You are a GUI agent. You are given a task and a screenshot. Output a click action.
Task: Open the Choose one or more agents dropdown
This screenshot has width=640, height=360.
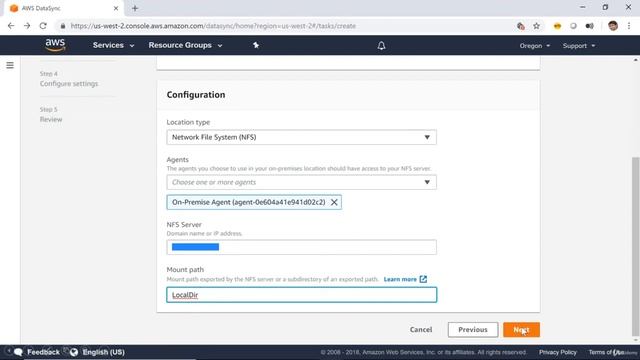pyautogui.click(x=301, y=182)
